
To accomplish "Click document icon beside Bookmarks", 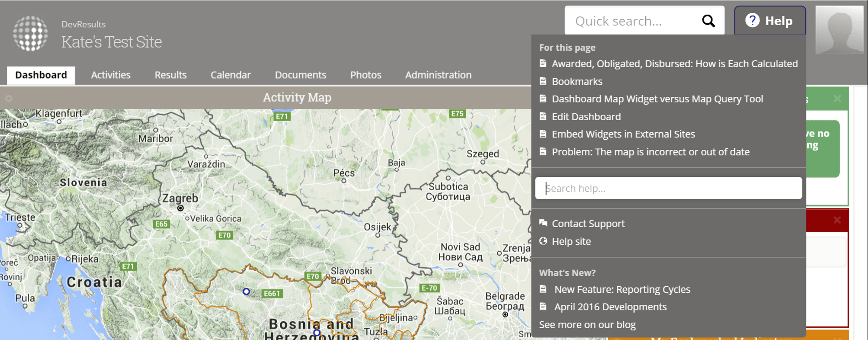I will 543,81.
